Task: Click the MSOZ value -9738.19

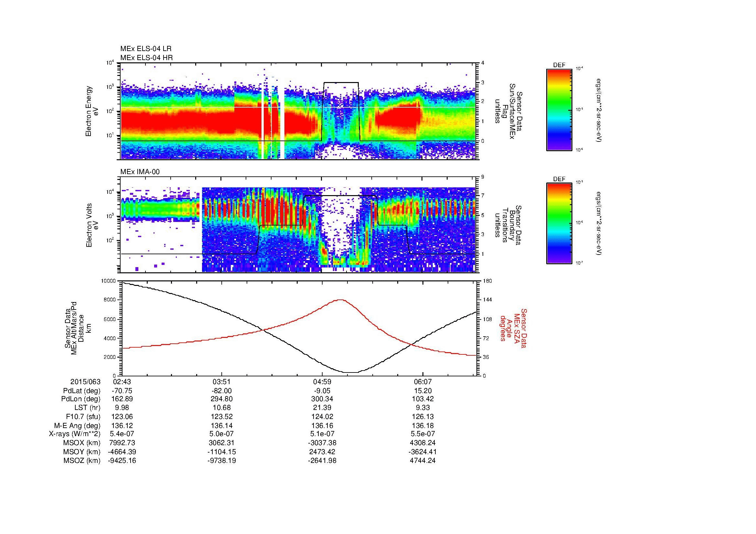Action: 222,461
